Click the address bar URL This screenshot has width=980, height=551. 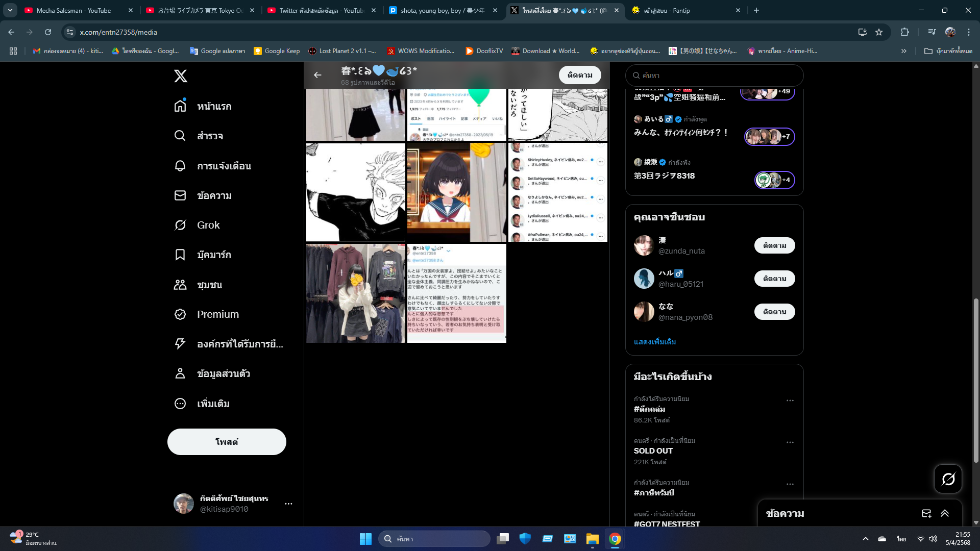(x=118, y=32)
